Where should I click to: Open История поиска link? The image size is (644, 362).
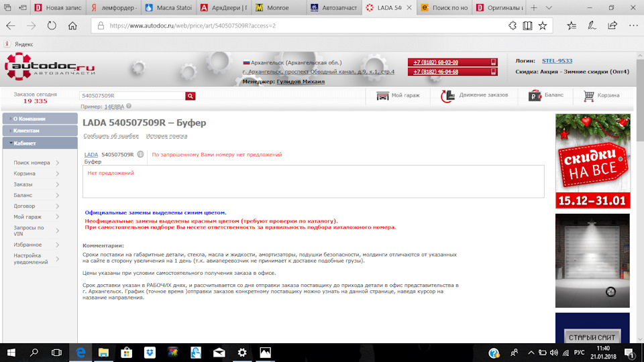167,136
